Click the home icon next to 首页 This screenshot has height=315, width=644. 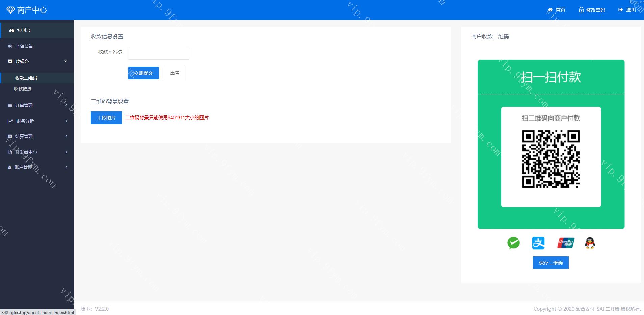550,10
